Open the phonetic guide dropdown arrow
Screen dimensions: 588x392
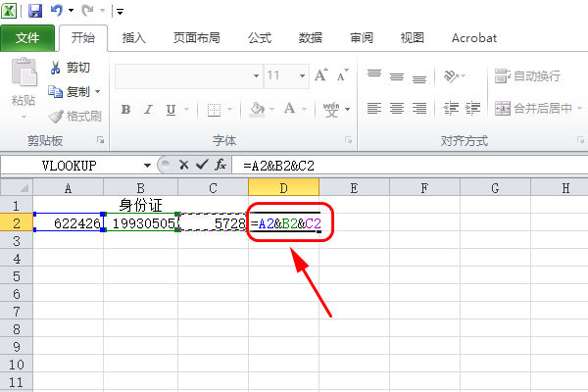[x=348, y=110]
